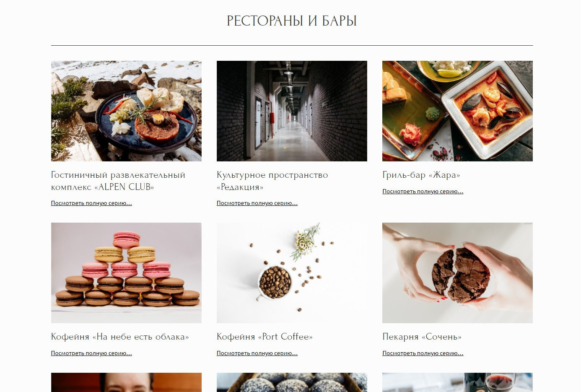Open the wine glass photo thumbnail
This screenshot has height=392, width=581.
click(x=457, y=382)
